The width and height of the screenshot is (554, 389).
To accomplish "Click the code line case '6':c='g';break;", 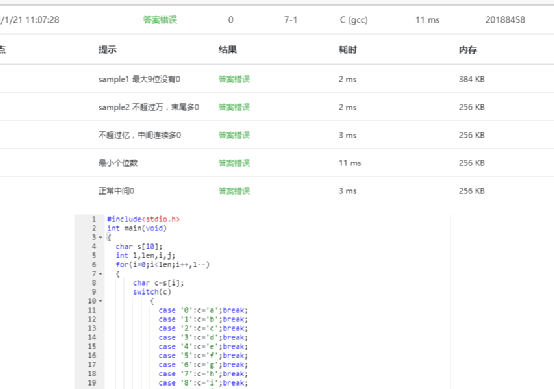I will click(x=203, y=365).
